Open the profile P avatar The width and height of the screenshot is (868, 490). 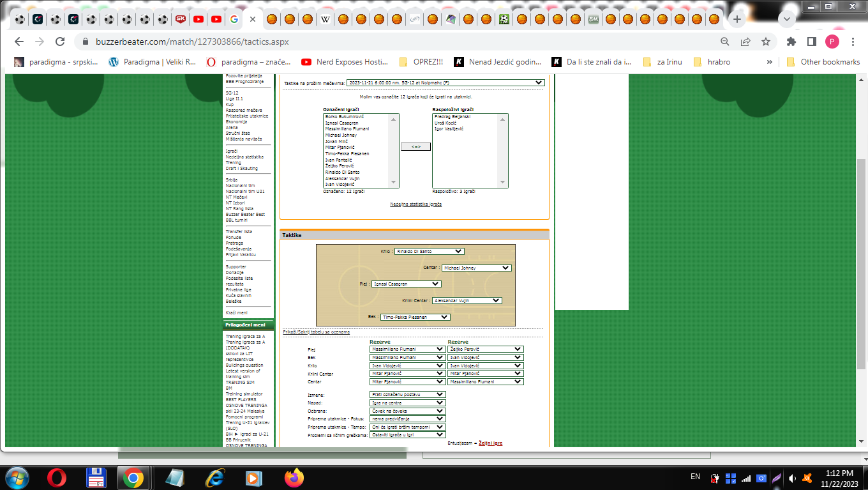832,42
